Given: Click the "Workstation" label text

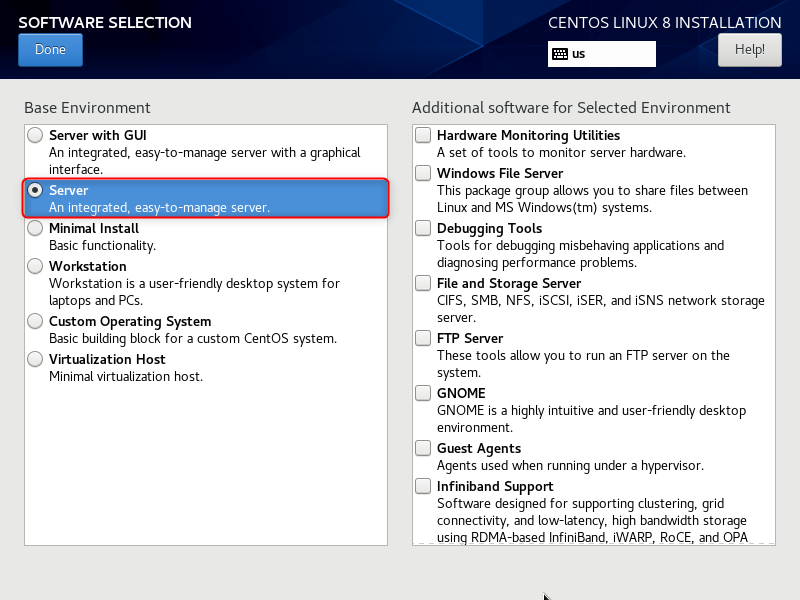Looking at the screenshot, I should (x=88, y=266).
